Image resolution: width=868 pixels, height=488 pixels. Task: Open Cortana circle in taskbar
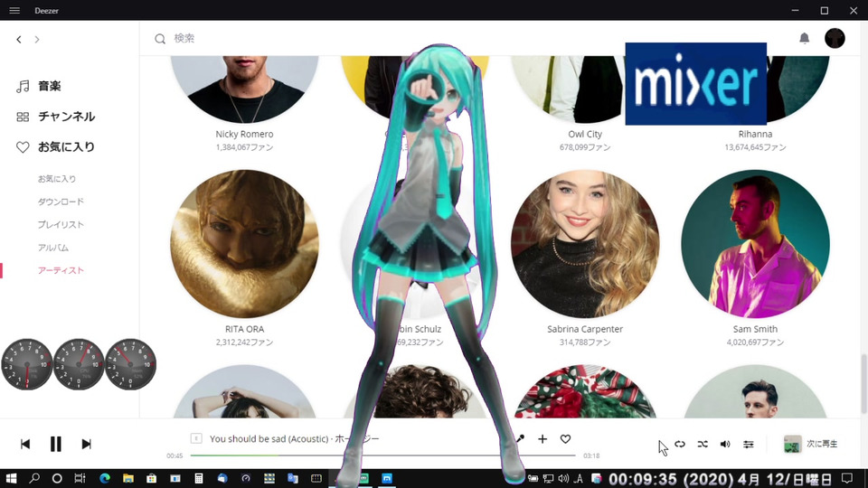pyautogui.click(x=57, y=478)
